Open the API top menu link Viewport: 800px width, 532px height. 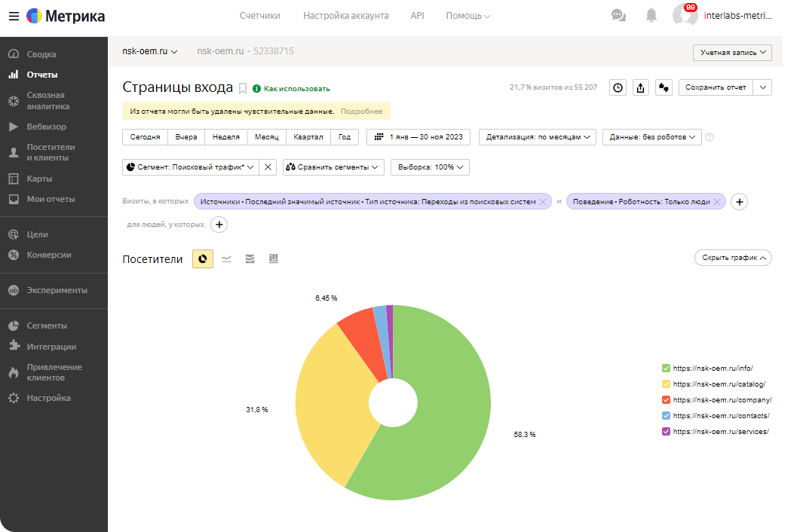[x=418, y=16]
